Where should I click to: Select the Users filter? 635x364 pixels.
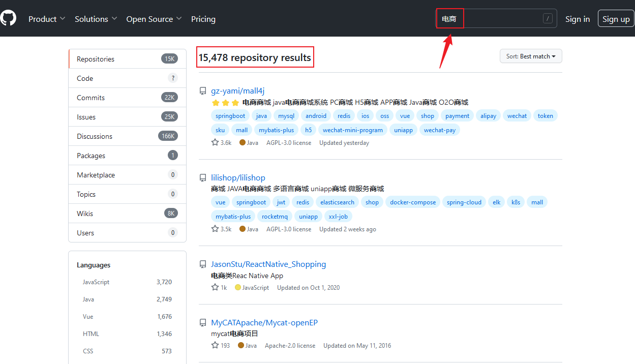pos(127,233)
